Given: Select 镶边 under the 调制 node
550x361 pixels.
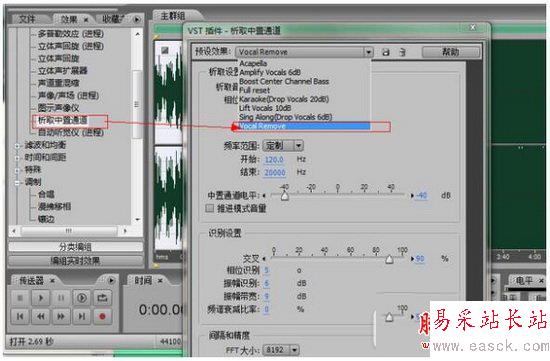Looking at the screenshot, I should point(46,219).
